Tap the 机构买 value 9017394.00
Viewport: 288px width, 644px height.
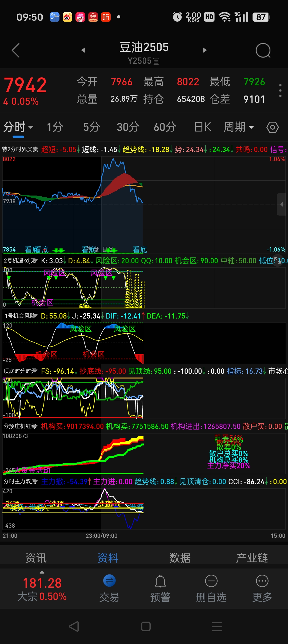85,426
